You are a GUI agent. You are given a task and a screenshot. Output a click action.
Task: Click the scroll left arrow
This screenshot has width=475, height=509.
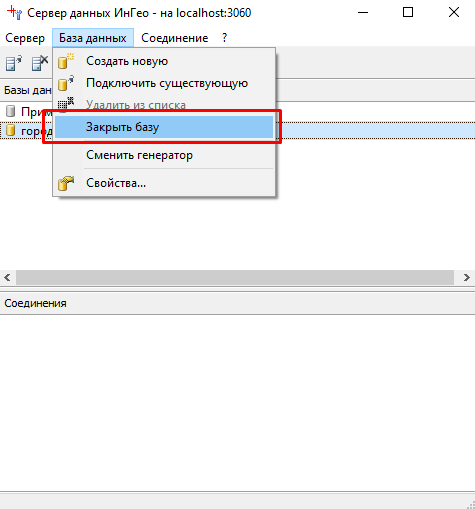click(8, 277)
